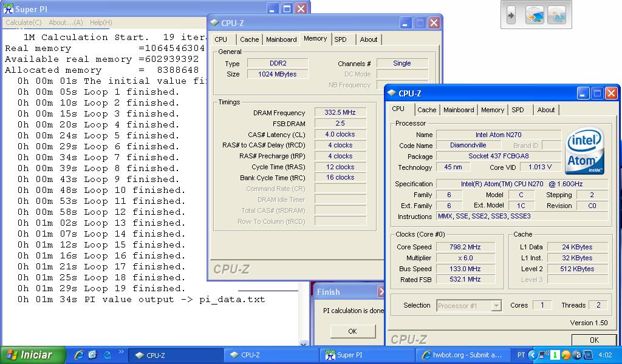Click the quick launch icon right of Internet Explorer

coord(92,355)
